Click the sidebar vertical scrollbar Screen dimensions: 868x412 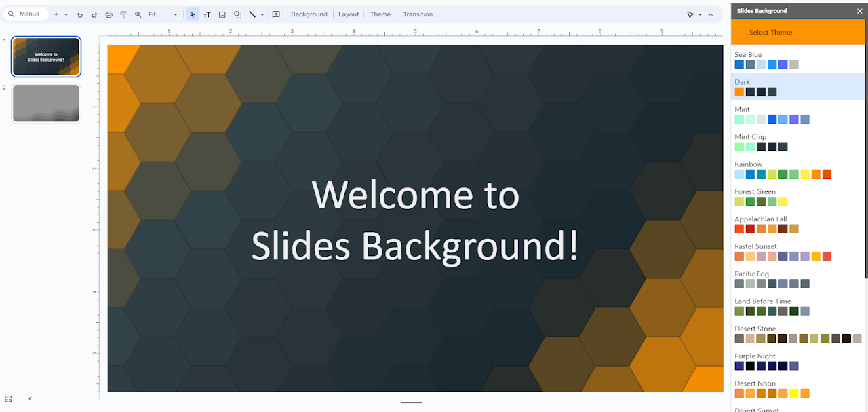pos(867,149)
